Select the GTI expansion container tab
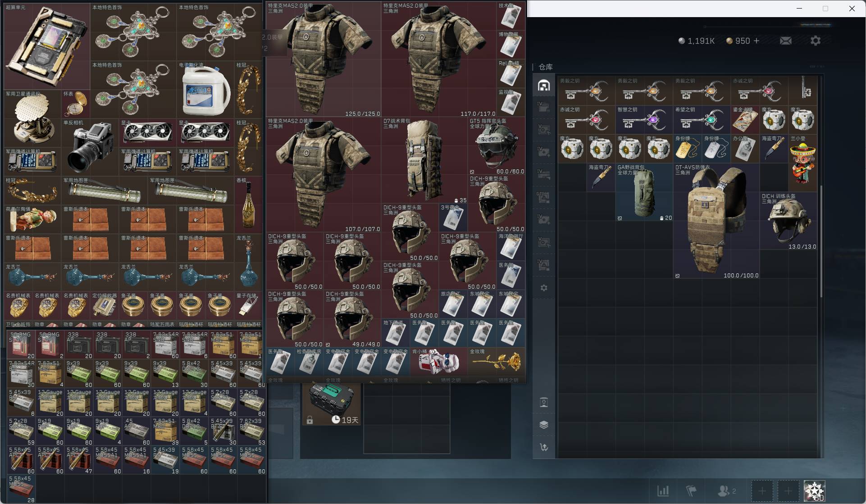 point(544,197)
